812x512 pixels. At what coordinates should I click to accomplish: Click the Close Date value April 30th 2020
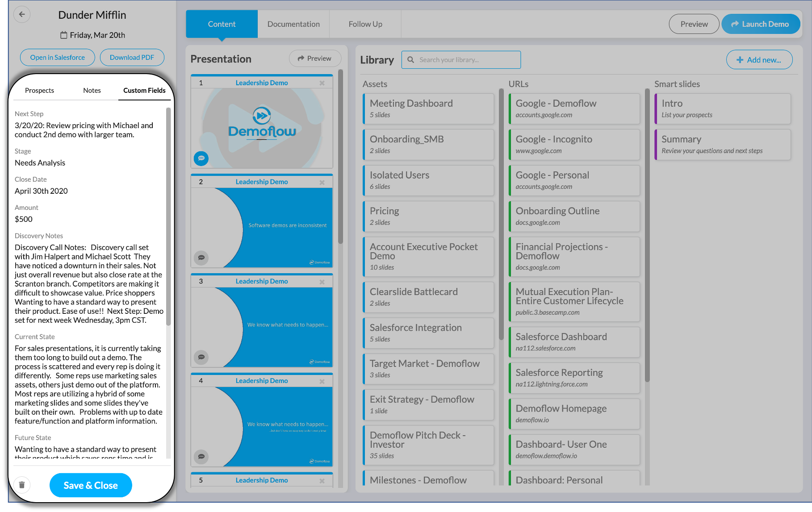click(41, 191)
